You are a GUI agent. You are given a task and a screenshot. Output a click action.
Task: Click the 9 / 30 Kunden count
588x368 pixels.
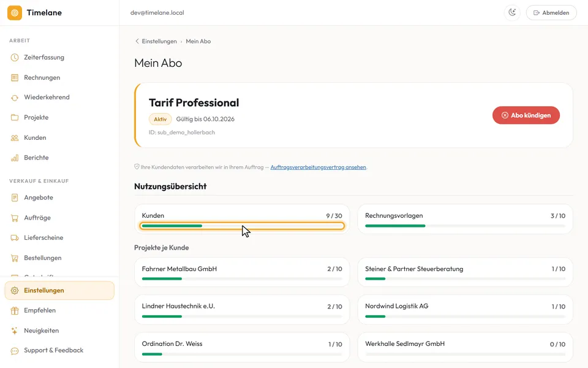pos(334,216)
